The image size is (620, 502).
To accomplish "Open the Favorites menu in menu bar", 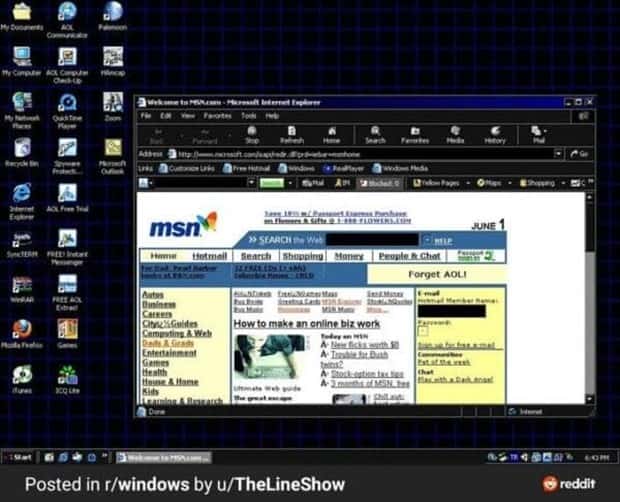I will [217, 116].
